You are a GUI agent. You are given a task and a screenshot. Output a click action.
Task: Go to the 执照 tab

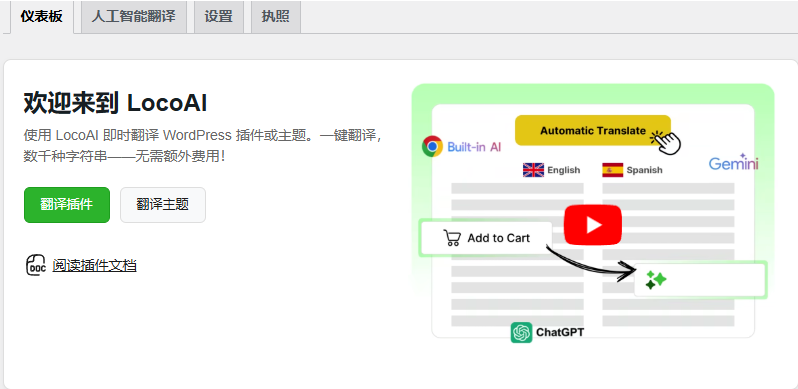tap(276, 16)
